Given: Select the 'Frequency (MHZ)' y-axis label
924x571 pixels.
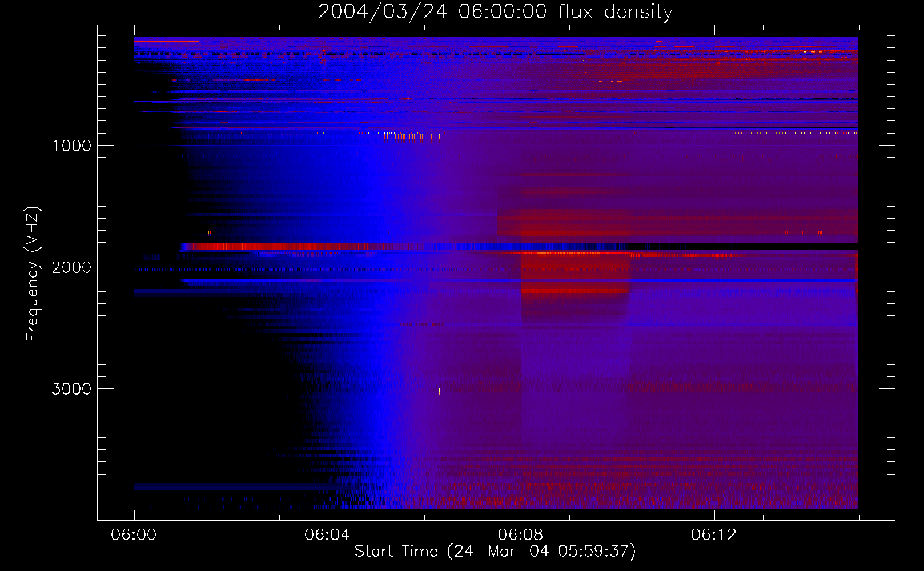Looking at the screenshot, I should pyautogui.click(x=33, y=274).
